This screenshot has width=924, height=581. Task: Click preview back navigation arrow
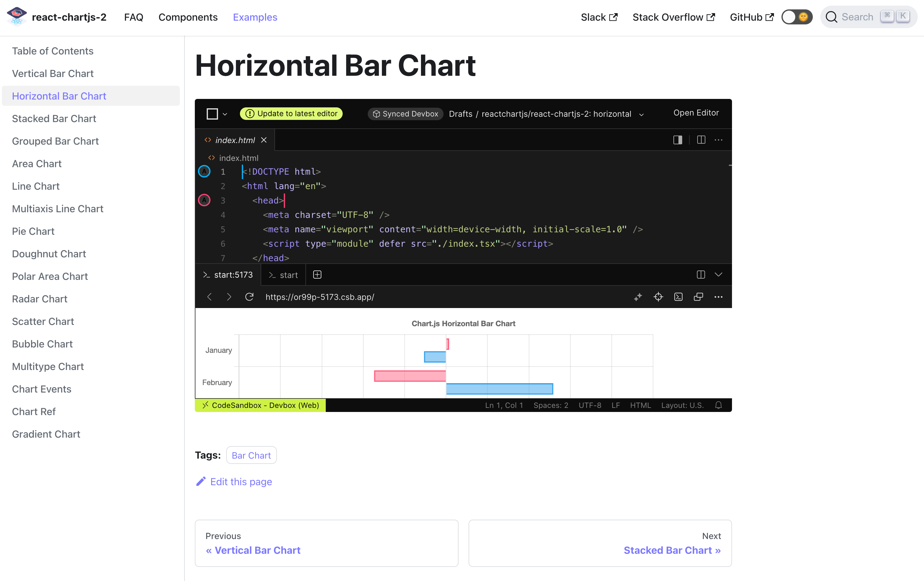click(209, 297)
